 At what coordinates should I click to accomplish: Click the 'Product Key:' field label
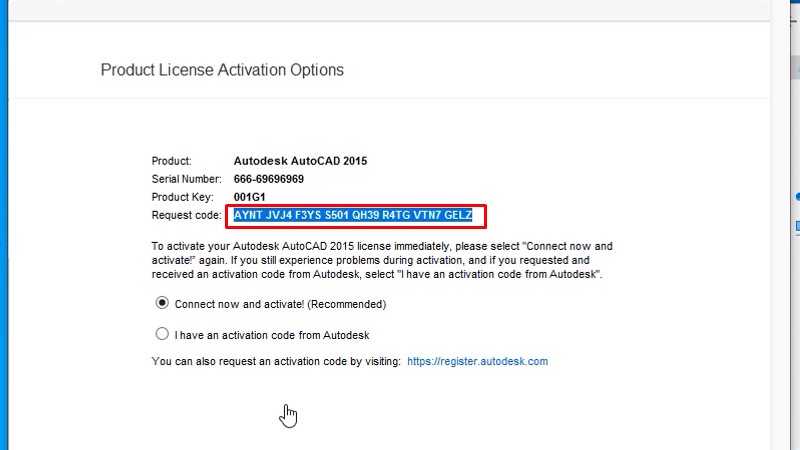tap(182, 197)
